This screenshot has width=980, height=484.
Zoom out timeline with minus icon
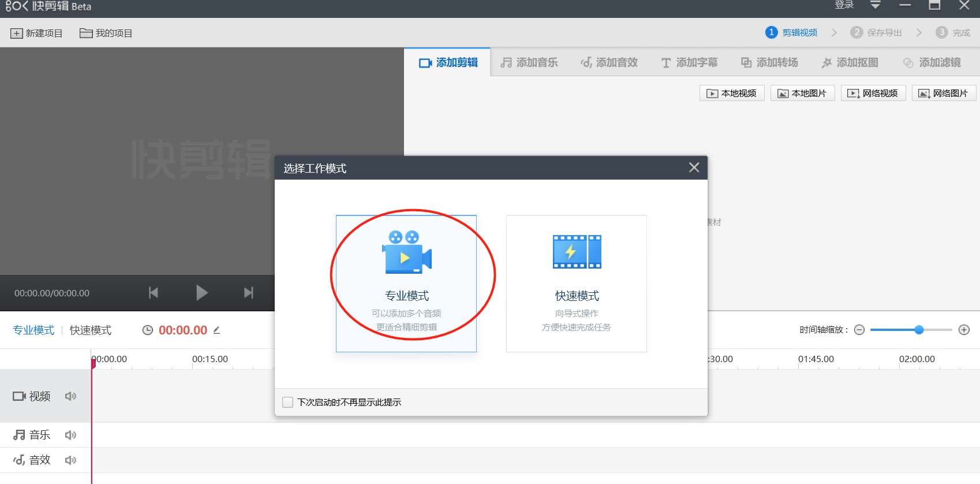tap(859, 330)
